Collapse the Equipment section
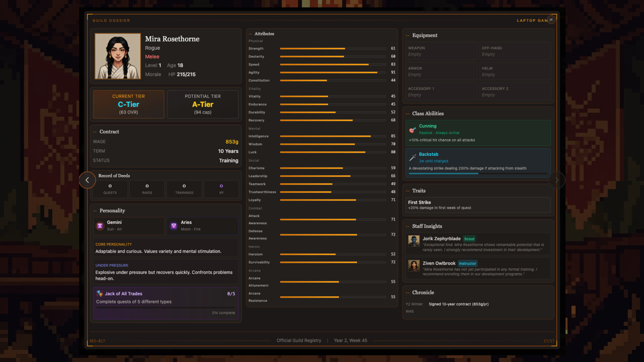This screenshot has height=362, width=644. pos(407,35)
